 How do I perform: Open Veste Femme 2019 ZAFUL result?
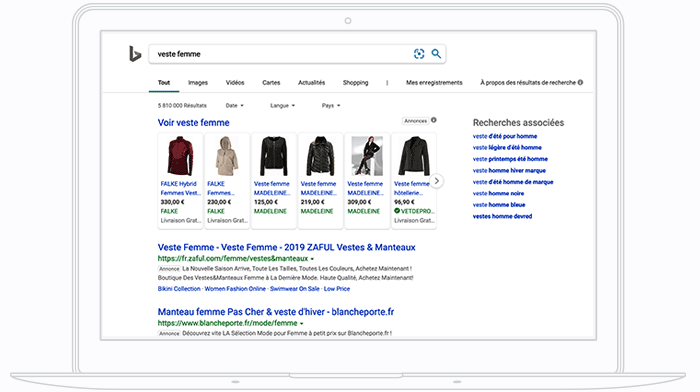click(x=286, y=247)
